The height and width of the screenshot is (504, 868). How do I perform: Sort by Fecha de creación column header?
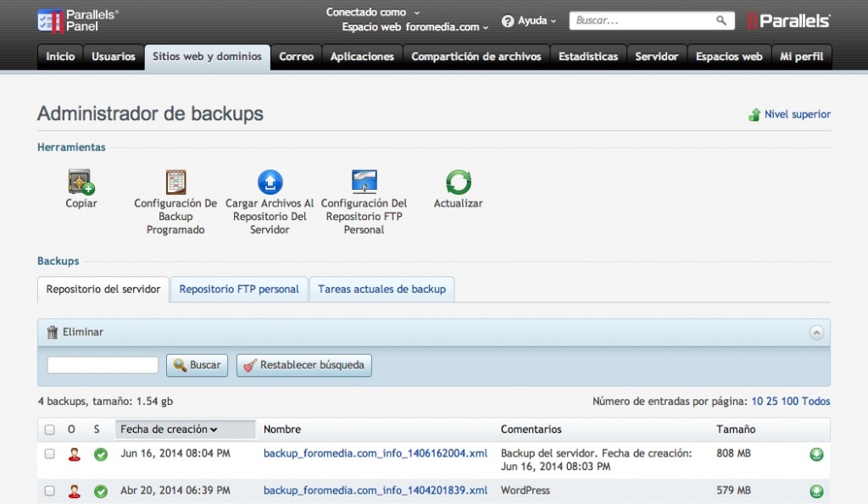coord(169,429)
